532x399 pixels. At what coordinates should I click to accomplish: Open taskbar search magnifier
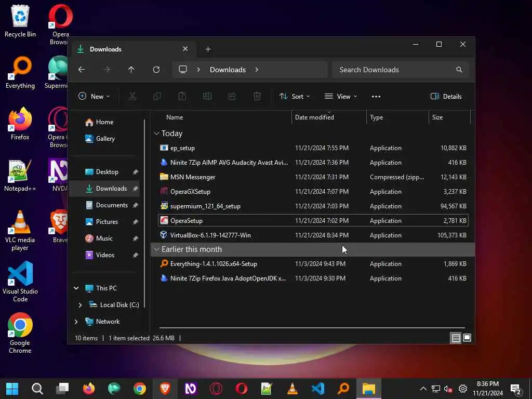[x=37, y=389]
